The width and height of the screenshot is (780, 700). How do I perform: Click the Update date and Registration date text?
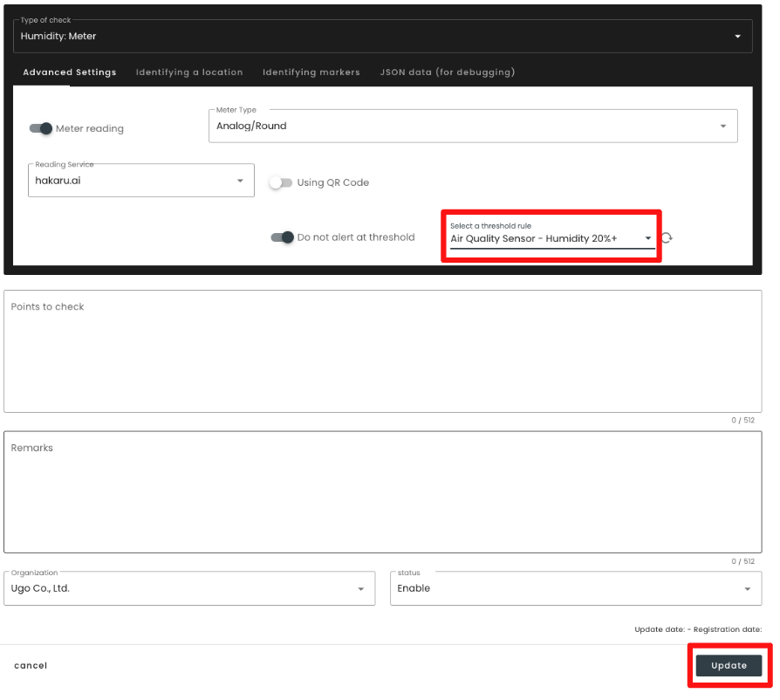coord(698,629)
